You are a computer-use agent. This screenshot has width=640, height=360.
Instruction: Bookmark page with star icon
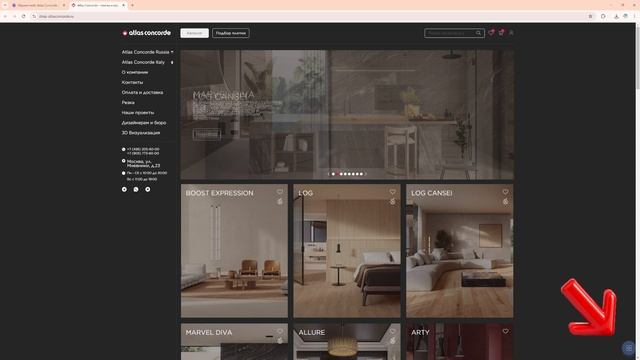pyautogui.click(x=591, y=16)
